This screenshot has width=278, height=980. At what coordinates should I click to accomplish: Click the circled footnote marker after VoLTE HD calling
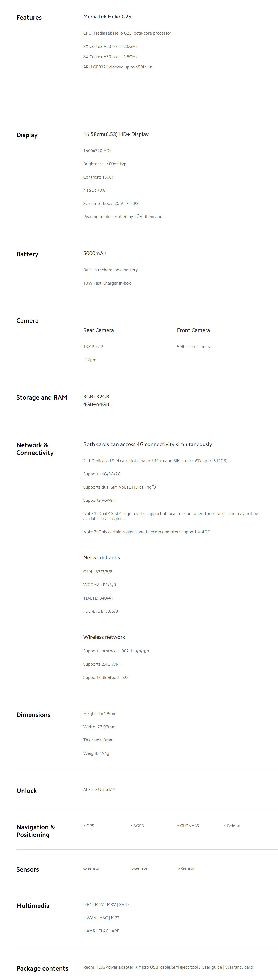click(153, 487)
